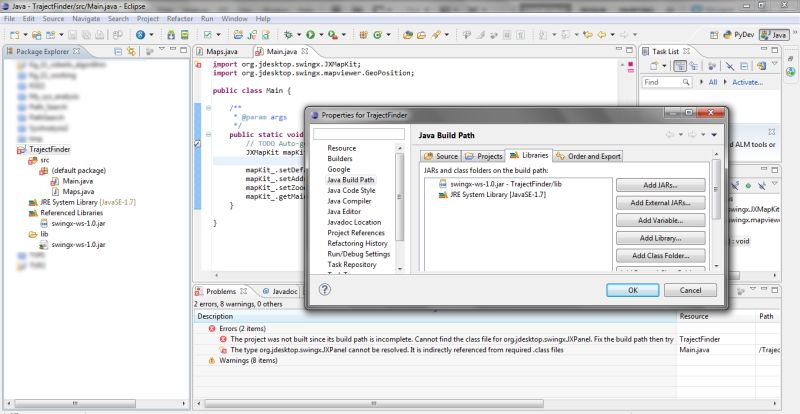Click the Last Edit Location arrow icon
This screenshot has width=800, height=414.
tap(587, 35)
